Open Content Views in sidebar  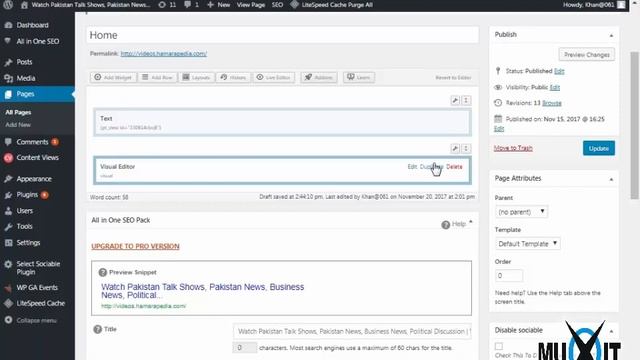pyautogui.click(x=37, y=158)
